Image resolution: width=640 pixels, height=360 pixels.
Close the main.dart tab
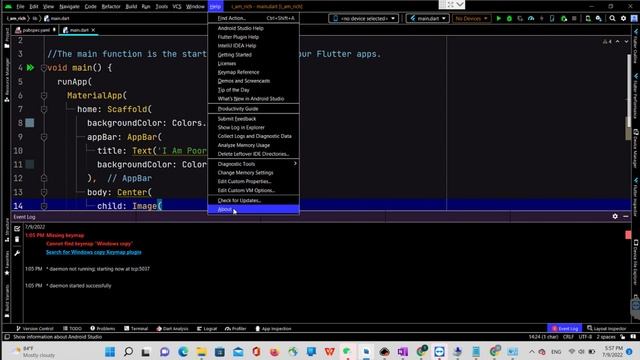click(x=93, y=30)
